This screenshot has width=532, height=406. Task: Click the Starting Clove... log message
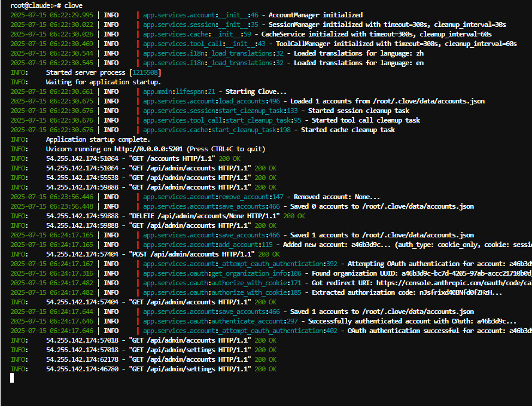coord(256,91)
